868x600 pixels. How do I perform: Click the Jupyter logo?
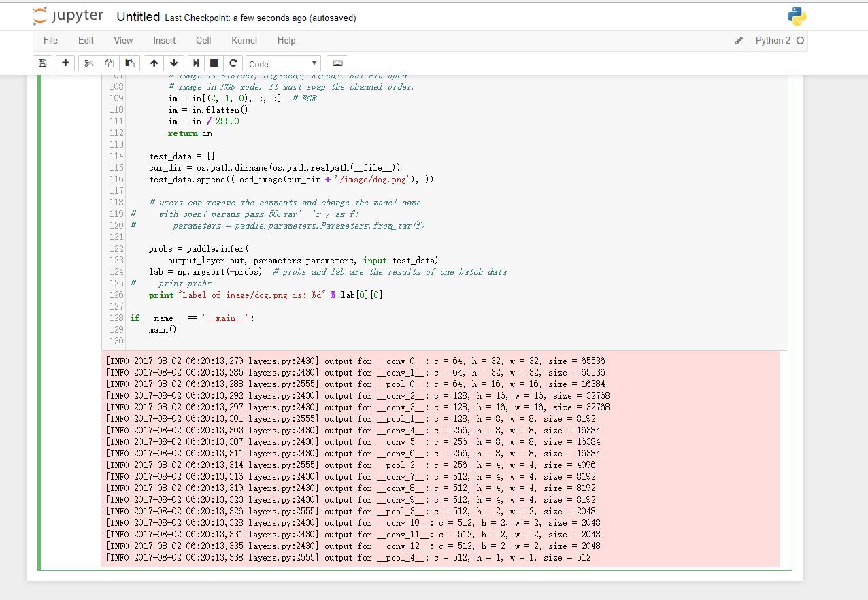[x=68, y=15]
